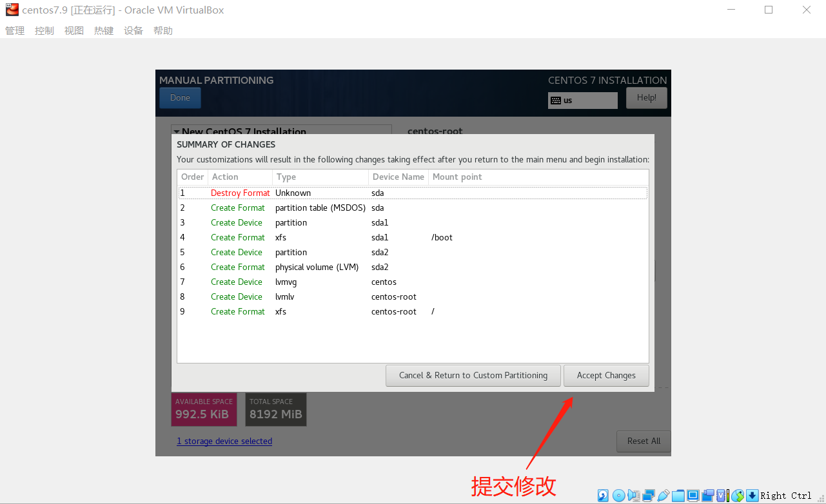Click the Reset All button
The image size is (826, 504).
tap(644, 441)
